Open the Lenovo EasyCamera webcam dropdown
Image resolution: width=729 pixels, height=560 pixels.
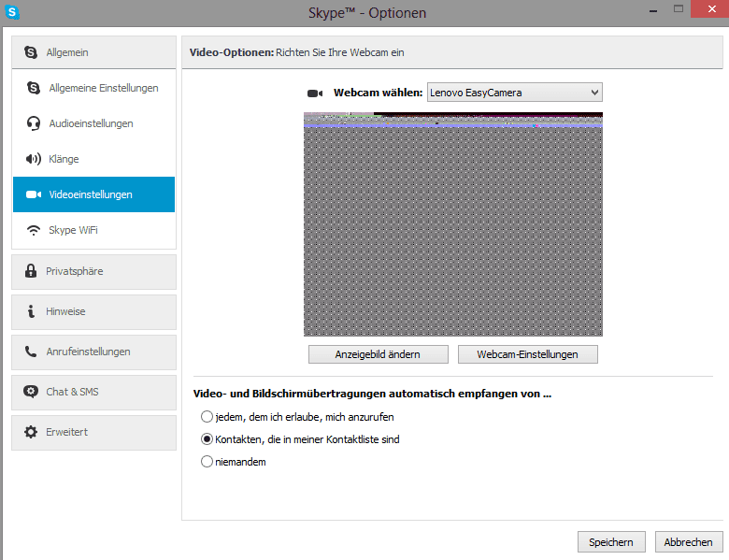pyautogui.click(x=515, y=93)
